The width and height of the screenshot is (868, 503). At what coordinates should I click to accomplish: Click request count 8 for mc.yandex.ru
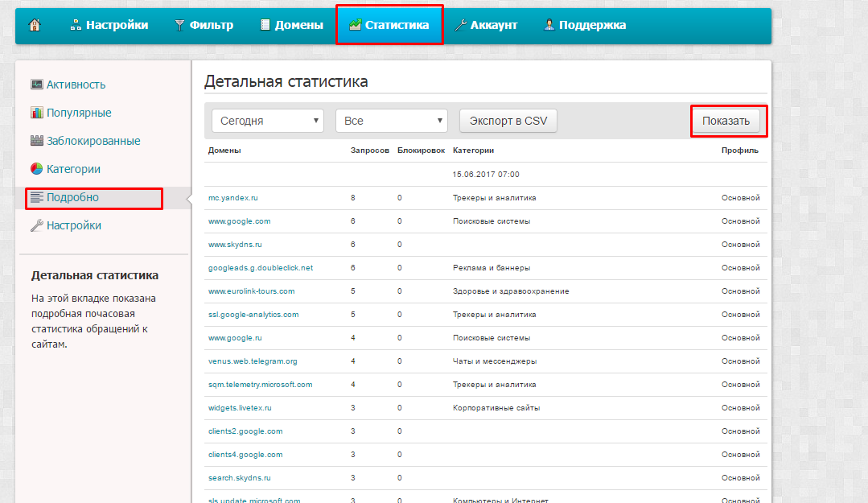point(352,198)
